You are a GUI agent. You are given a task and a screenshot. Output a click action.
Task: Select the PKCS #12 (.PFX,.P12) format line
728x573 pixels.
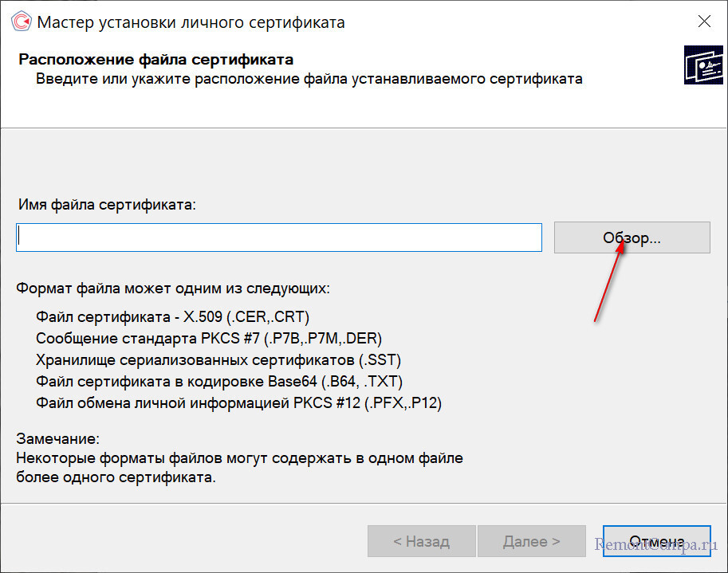239,403
